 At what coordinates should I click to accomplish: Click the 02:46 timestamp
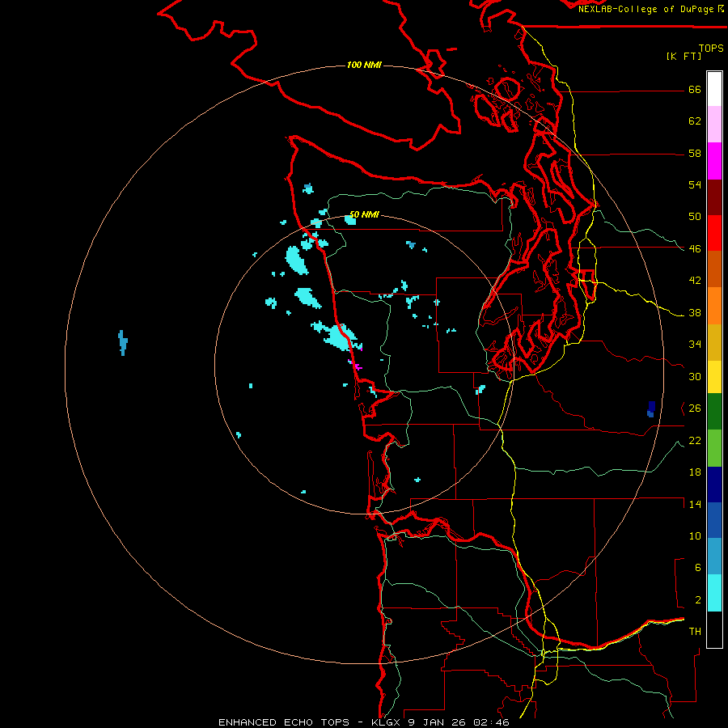[491, 722]
